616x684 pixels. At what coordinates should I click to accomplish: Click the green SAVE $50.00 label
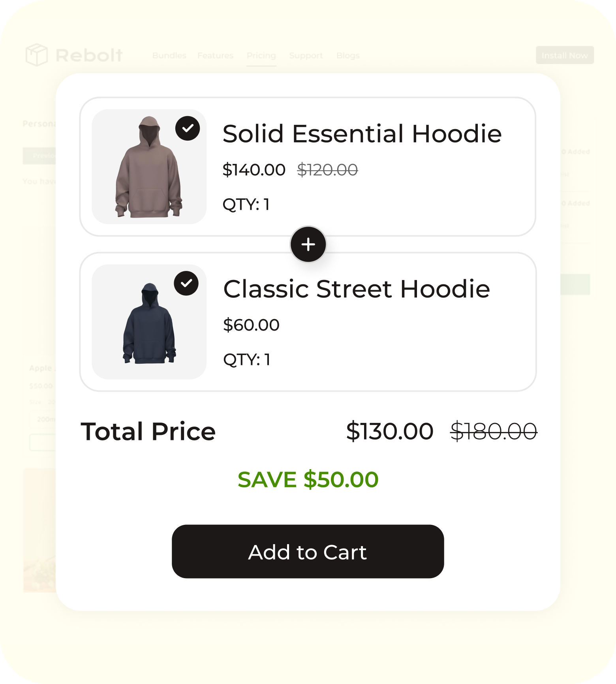(x=308, y=479)
